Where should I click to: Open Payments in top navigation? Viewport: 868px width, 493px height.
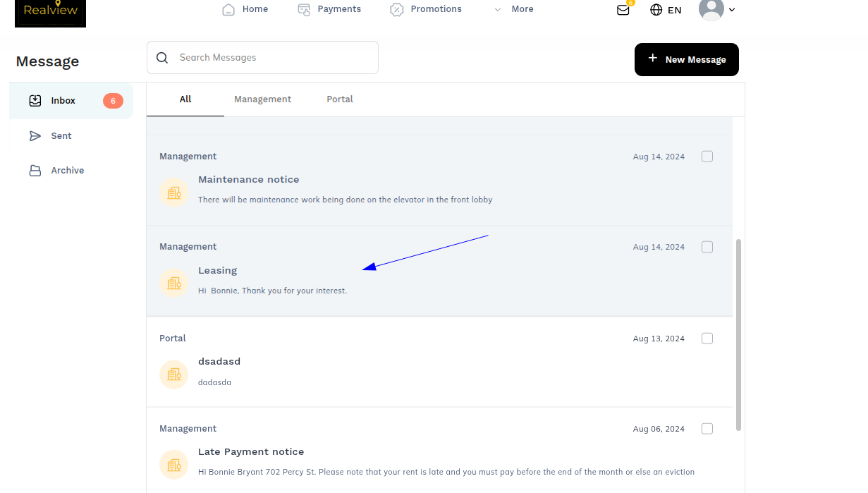click(x=329, y=9)
